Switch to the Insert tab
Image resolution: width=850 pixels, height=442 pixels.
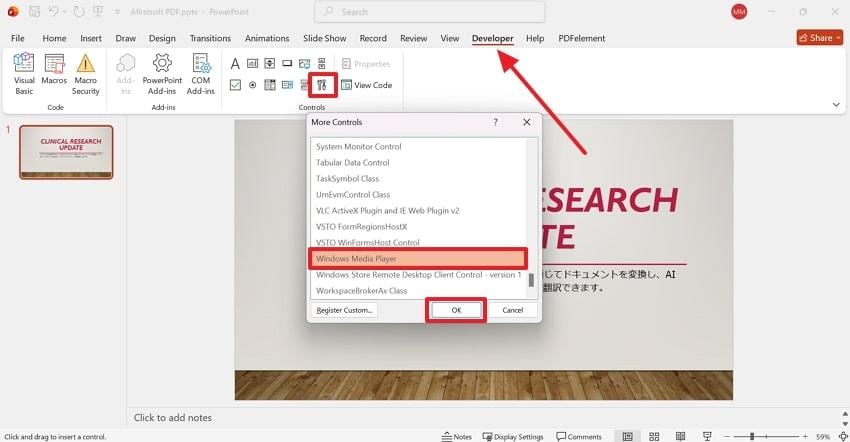(x=91, y=38)
